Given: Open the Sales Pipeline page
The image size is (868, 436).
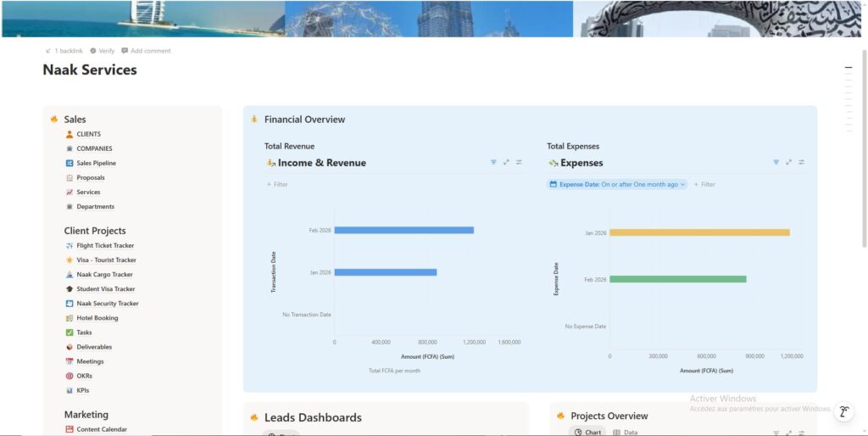Looking at the screenshot, I should 96,163.
